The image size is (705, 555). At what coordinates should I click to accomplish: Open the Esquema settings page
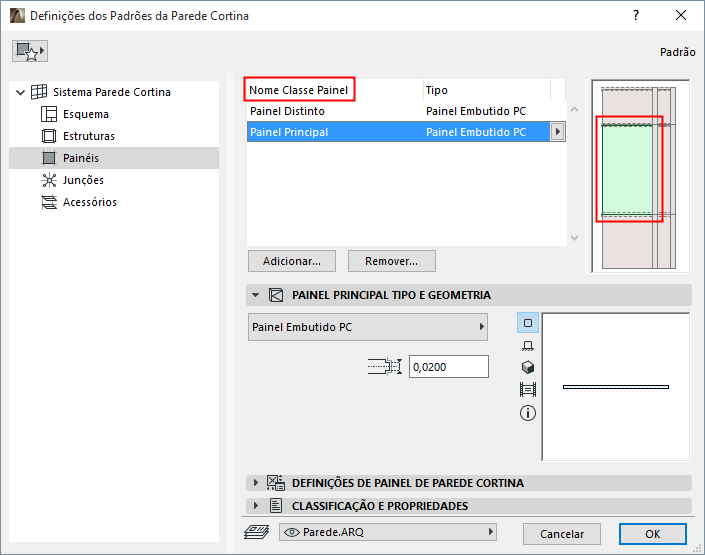tap(85, 114)
